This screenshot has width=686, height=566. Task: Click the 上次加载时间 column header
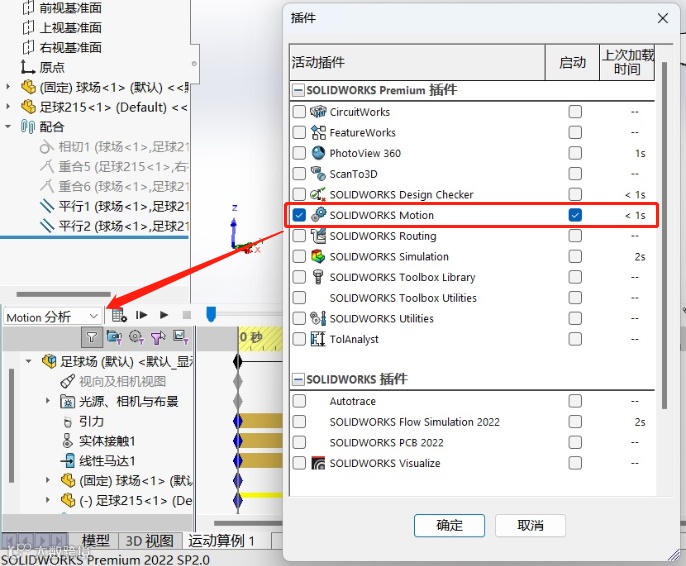click(x=627, y=62)
